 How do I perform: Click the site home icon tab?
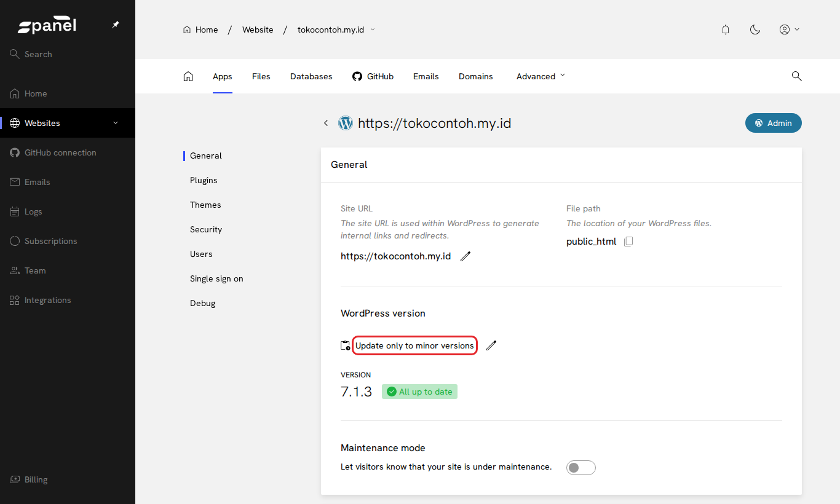point(188,76)
